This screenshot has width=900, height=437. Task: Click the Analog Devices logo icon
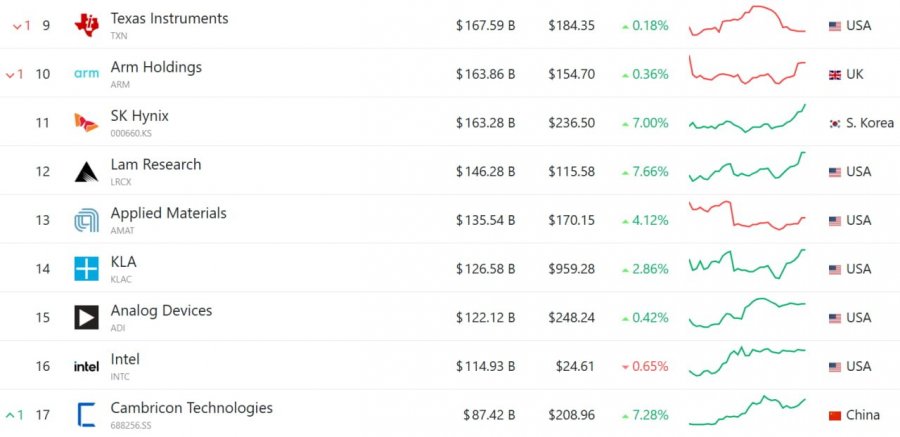pos(87,317)
